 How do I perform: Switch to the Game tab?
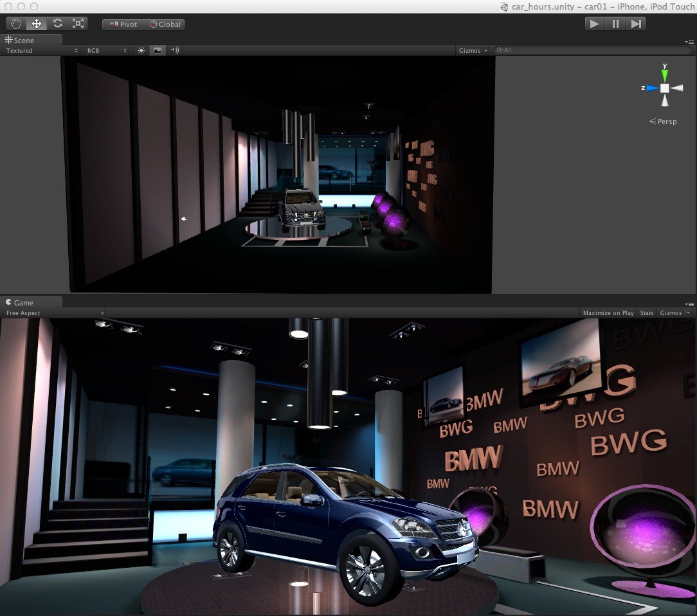pyautogui.click(x=31, y=302)
